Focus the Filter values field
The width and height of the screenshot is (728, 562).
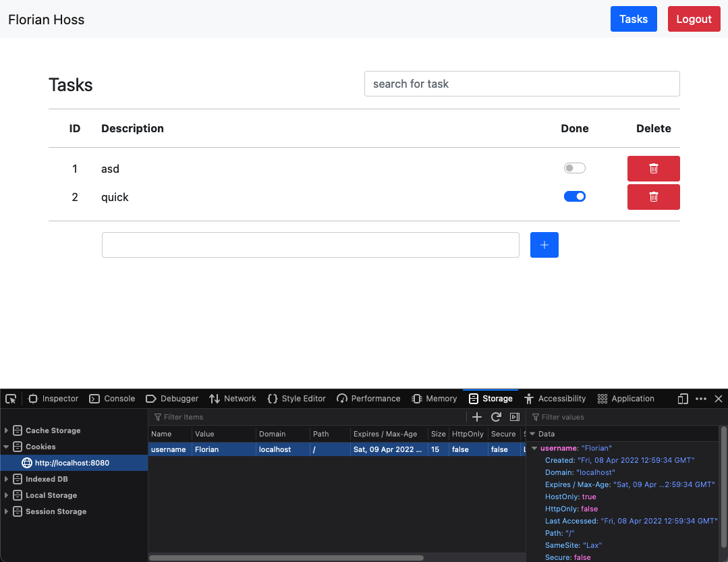click(x=627, y=417)
